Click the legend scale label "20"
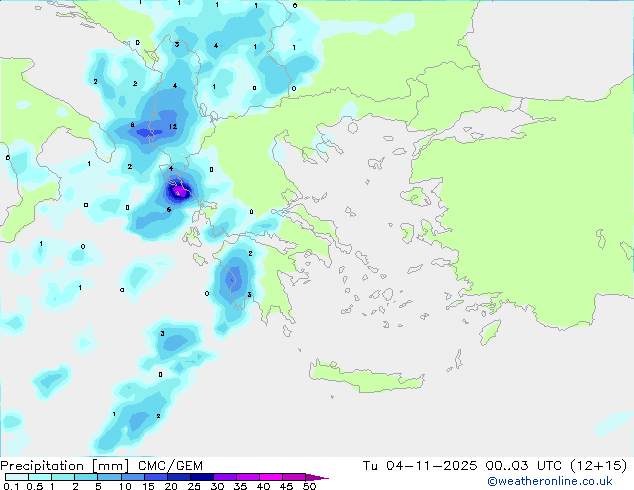This screenshot has width=634, height=490. (x=171, y=486)
